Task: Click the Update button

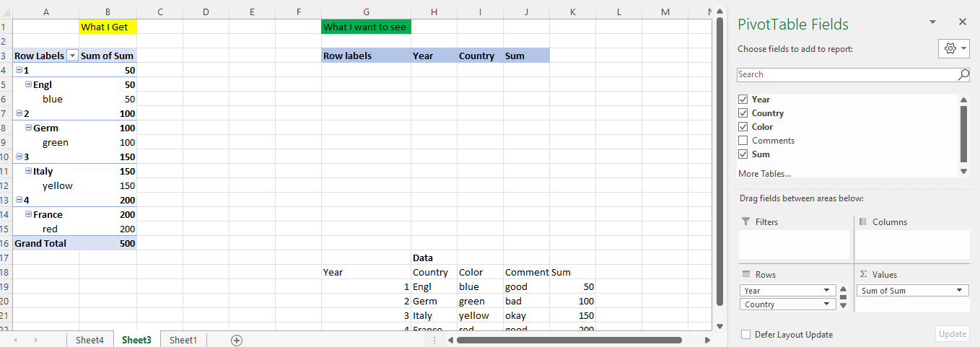Action: pyautogui.click(x=953, y=334)
